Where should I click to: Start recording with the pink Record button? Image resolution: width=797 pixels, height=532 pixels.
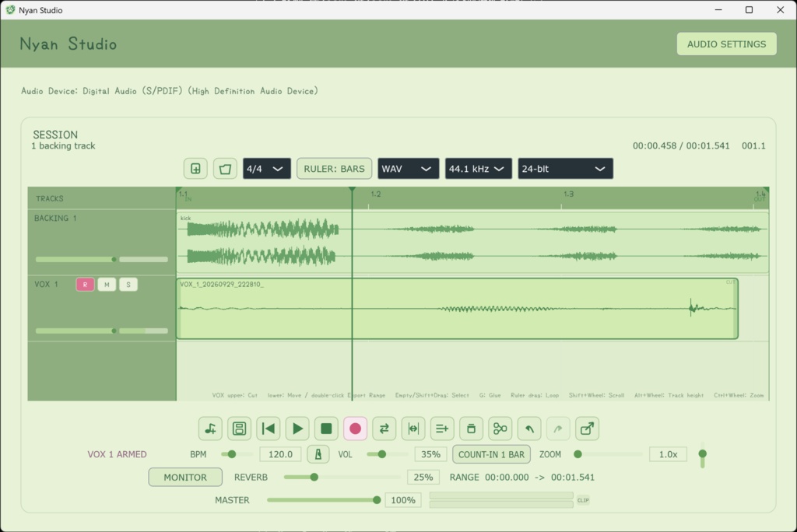click(355, 429)
